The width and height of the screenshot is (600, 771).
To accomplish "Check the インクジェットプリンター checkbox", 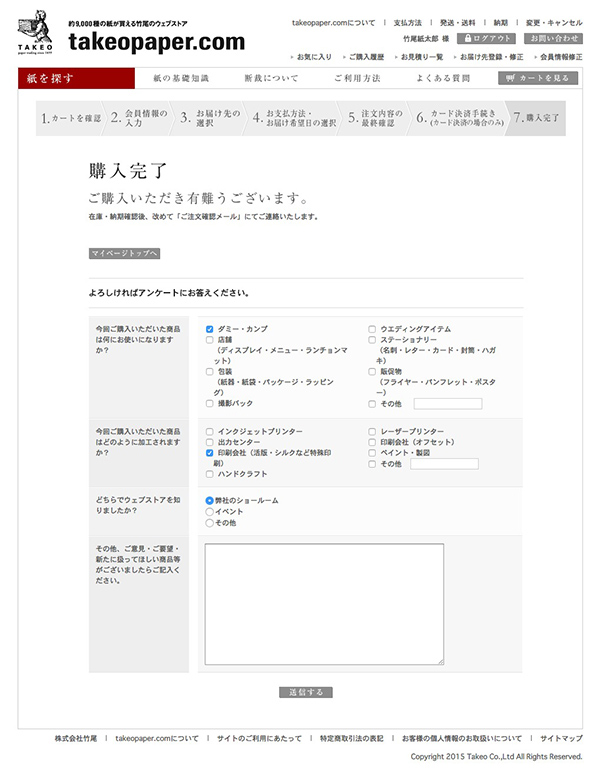I will (x=209, y=431).
